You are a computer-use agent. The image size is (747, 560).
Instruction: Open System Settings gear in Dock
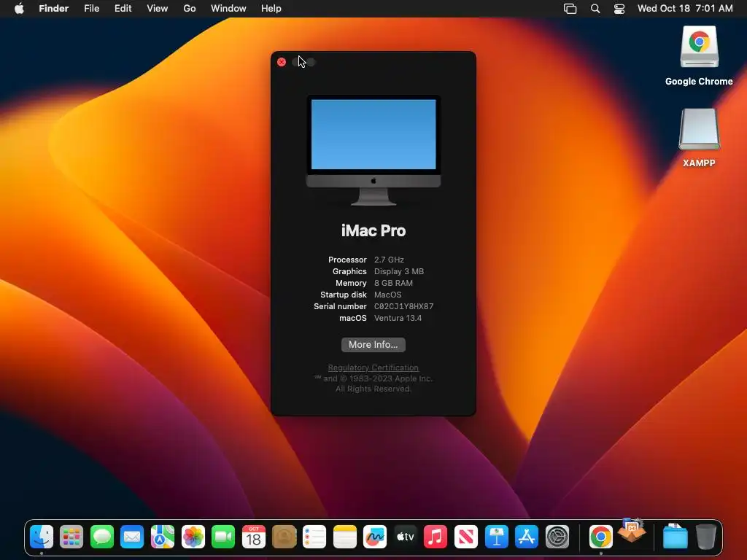coord(557,537)
